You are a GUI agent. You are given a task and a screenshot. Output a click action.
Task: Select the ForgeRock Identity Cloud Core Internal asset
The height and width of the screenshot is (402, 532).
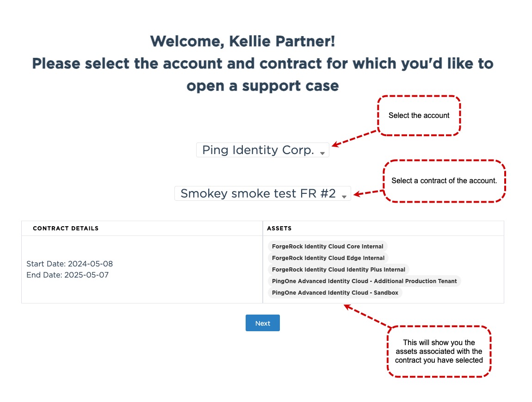coord(328,246)
